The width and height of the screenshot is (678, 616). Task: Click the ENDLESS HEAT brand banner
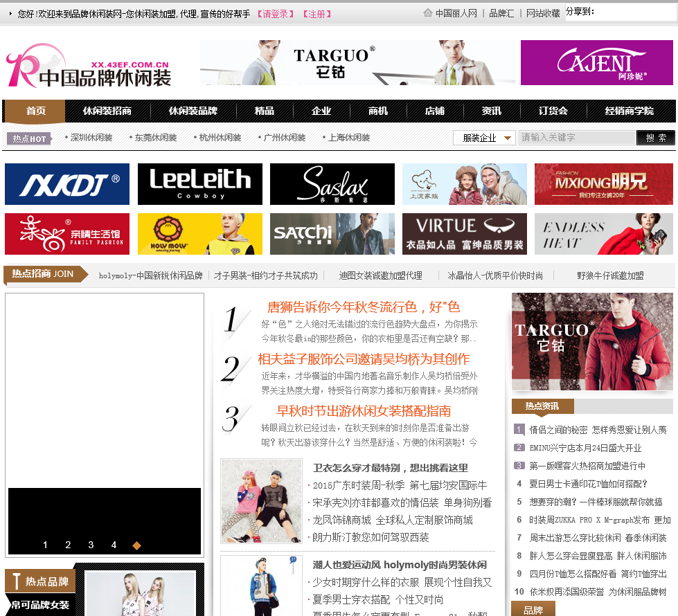click(604, 234)
